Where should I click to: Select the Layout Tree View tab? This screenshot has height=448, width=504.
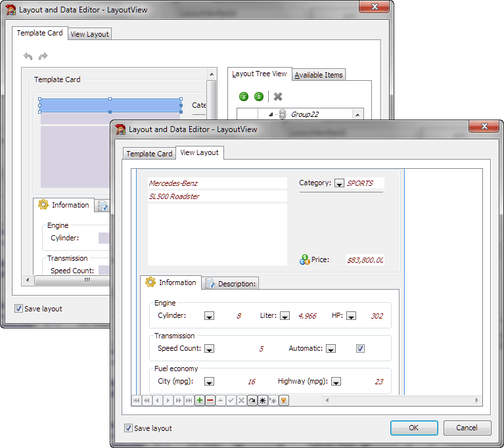coord(260,74)
